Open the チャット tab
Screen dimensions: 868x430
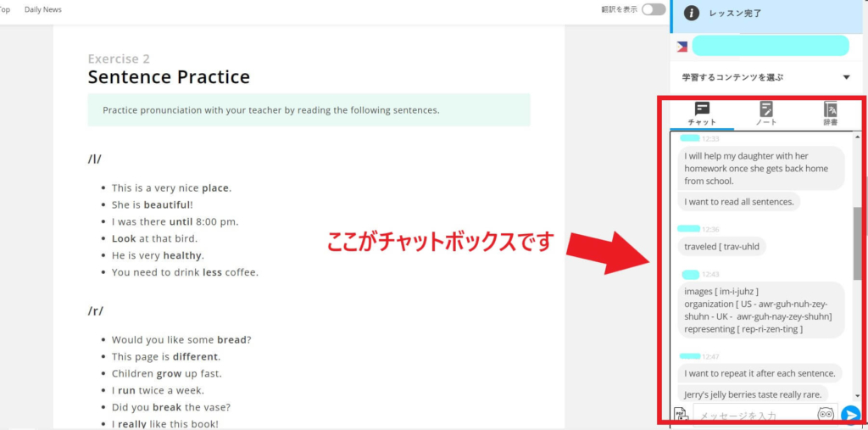coord(702,114)
